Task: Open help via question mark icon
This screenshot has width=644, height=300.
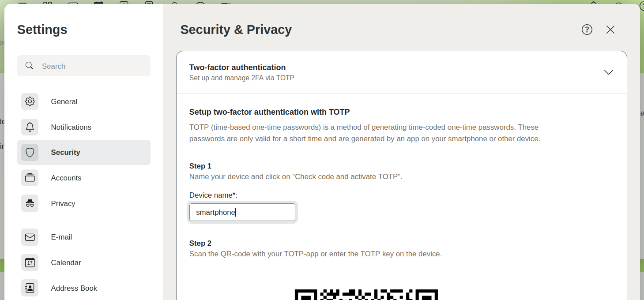Action: coord(587,30)
